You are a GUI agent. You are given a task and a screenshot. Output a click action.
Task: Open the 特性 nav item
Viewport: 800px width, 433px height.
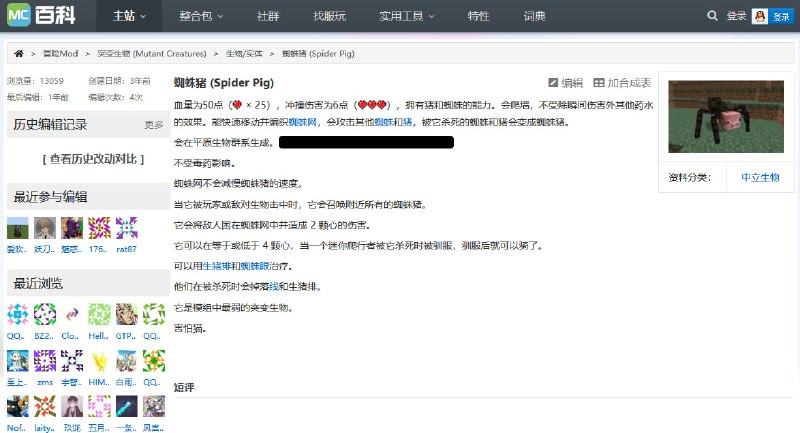(x=478, y=16)
